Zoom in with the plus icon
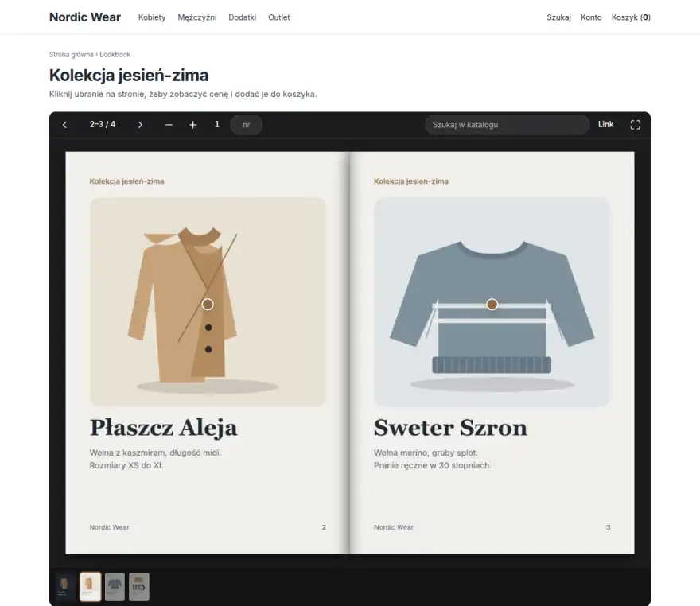 [x=192, y=125]
